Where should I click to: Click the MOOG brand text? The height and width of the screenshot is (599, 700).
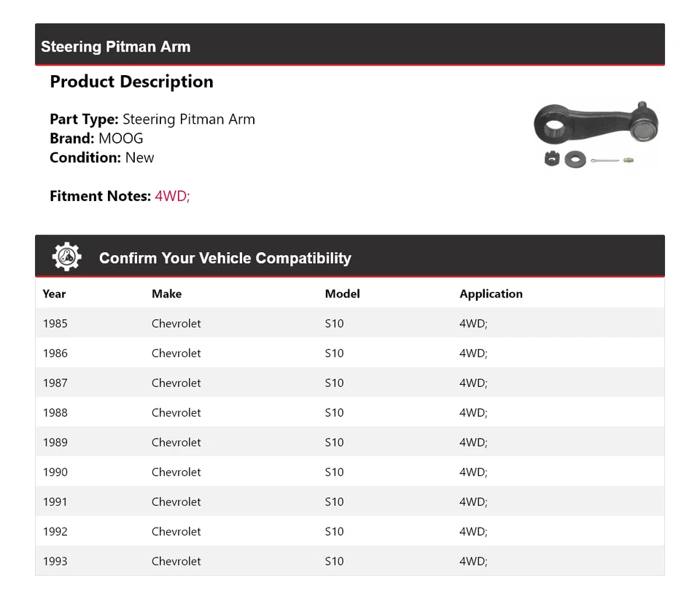pos(120,138)
